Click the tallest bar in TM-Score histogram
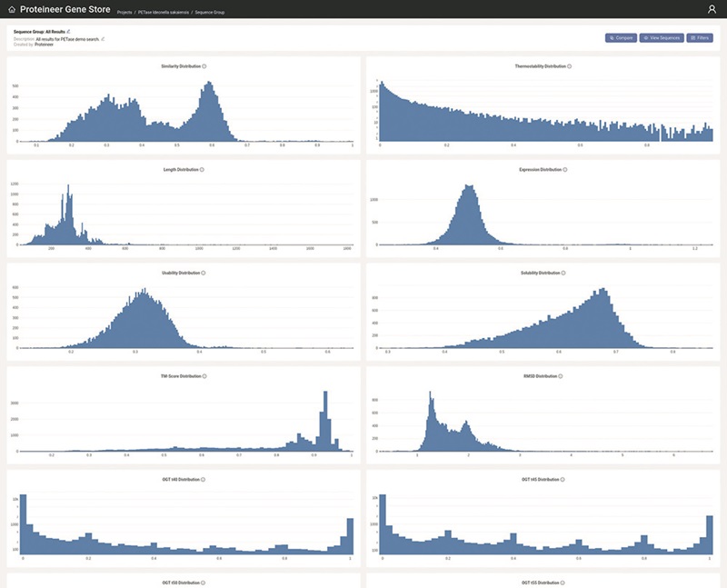The height and width of the screenshot is (588, 727). [325, 421]
